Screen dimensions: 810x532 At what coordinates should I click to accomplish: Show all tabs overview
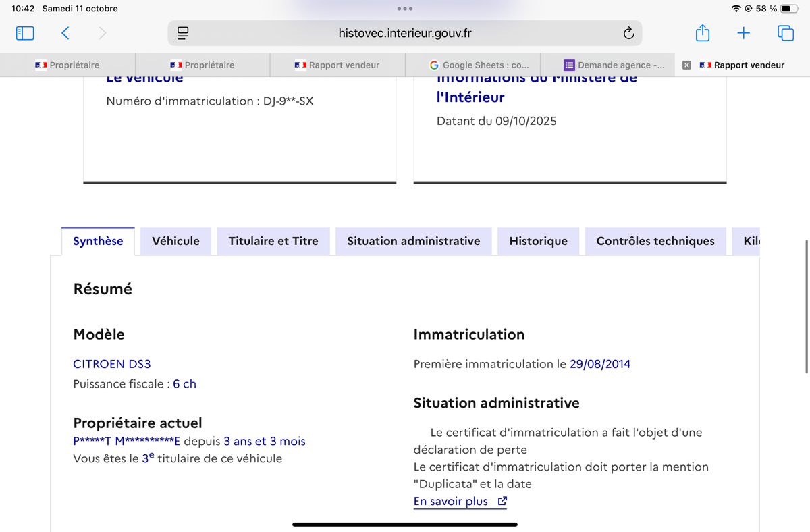click(786, 32)
